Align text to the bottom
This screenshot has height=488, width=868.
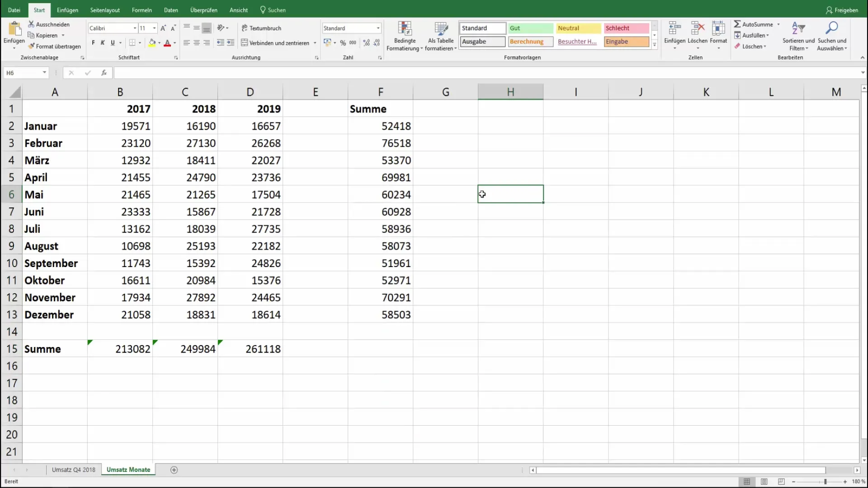tap(207, 28)
